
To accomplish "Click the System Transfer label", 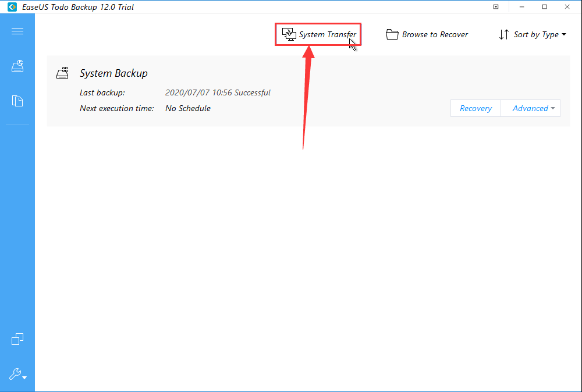I will tap(328, 34).
